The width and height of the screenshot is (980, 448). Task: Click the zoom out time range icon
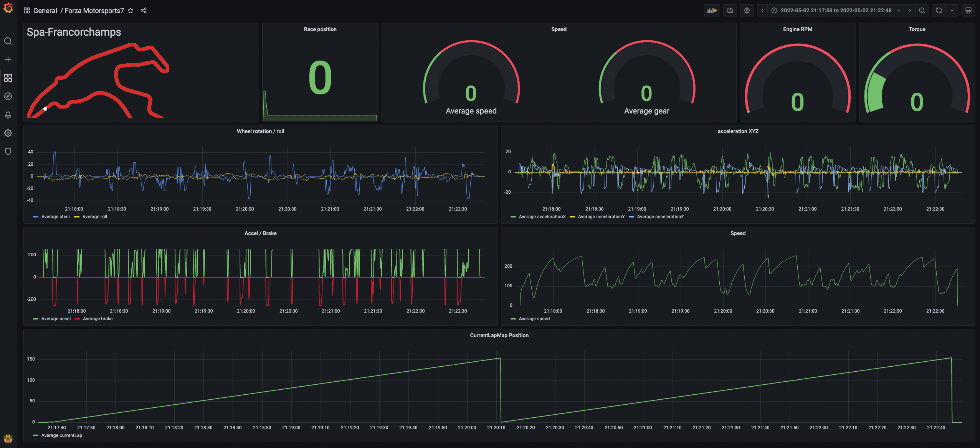[922, 10]
